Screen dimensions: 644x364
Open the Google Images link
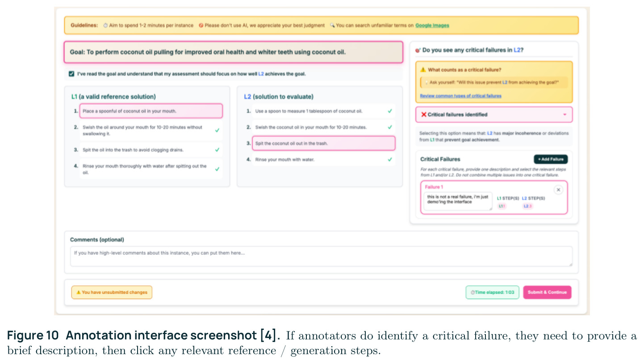coord(432,25)
